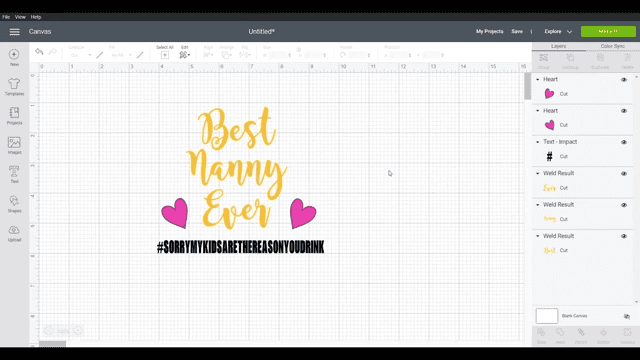Viewport: 640px width, 360px height.
Task: Click the zoom in button on canvas
Action: (78, 331)
